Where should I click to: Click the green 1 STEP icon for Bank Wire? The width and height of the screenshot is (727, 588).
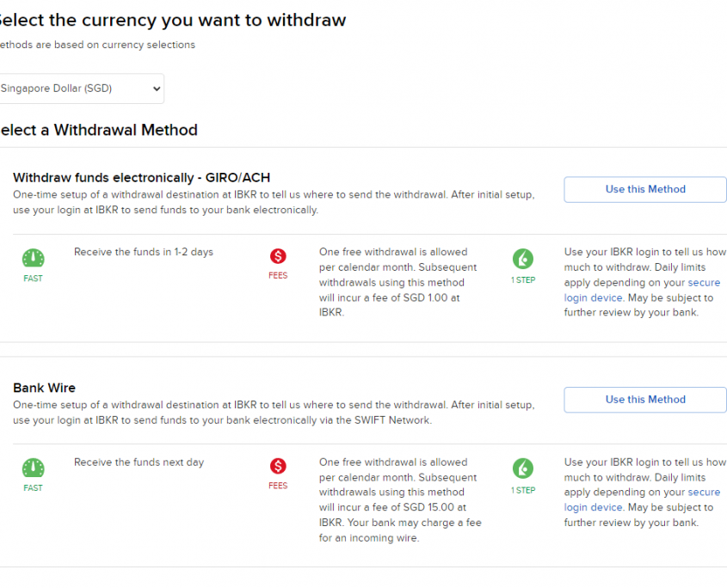coord(523,469)
